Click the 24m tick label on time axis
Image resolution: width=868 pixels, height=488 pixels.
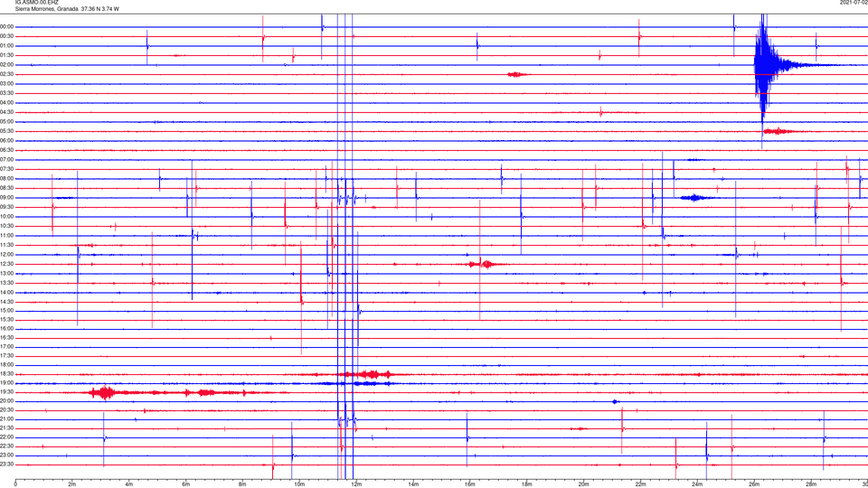[697, 484]
